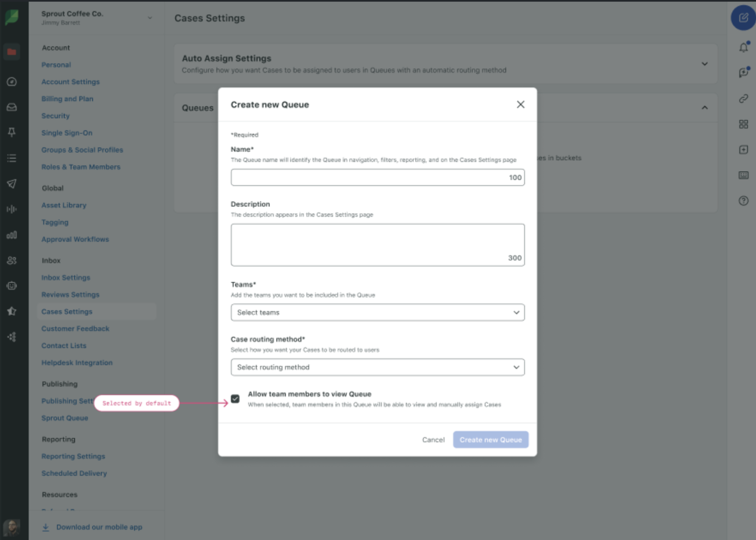The height and width of the screenshot is (540, 756).
Task: Open the Select routing method dropdown
Action: [378, 367]
